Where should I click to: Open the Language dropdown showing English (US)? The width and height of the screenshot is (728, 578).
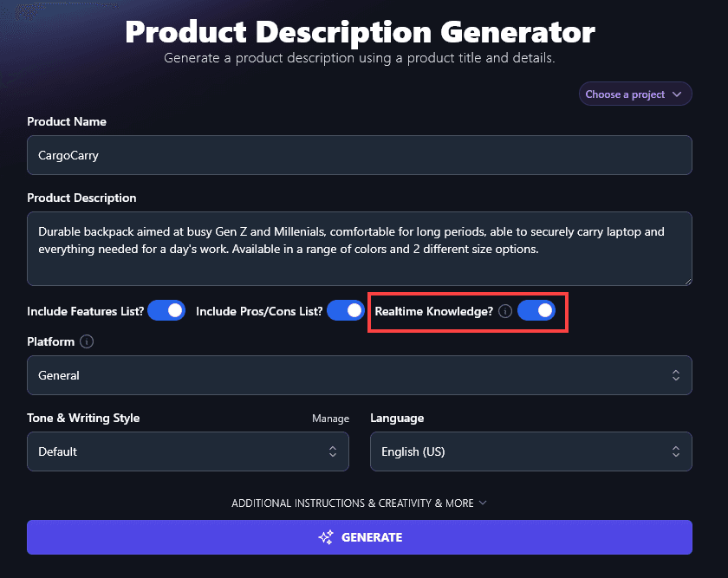pyautogui.click(x=530, y=451)
